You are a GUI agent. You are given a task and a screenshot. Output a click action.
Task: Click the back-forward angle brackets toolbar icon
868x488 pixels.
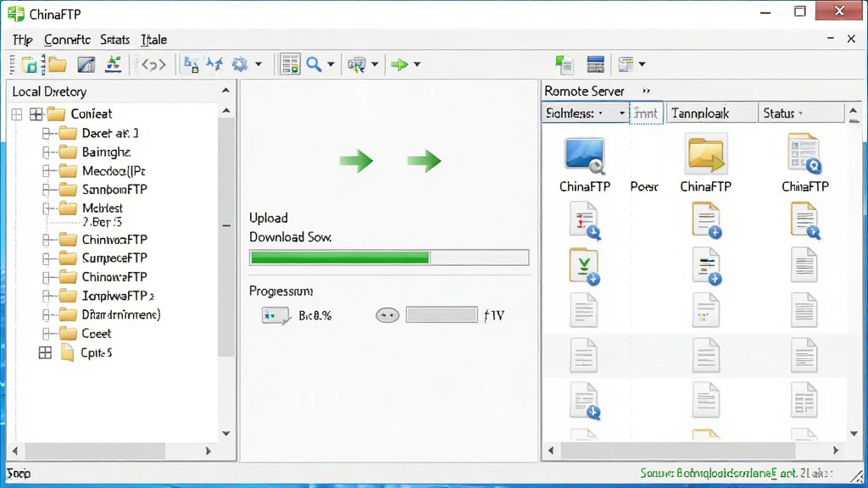pos(153,64)
